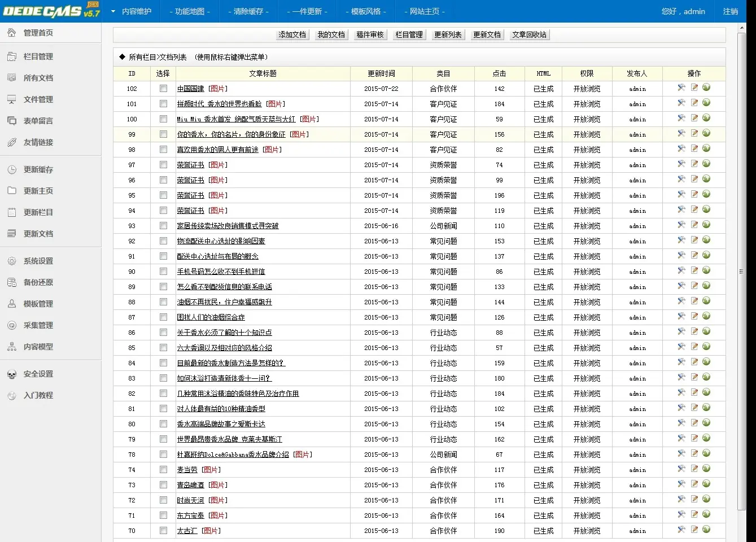Viewport: 756px width, 542px height.
Task: Click the icon beside 表单留言 in sidebar
Action: [11, 121]
